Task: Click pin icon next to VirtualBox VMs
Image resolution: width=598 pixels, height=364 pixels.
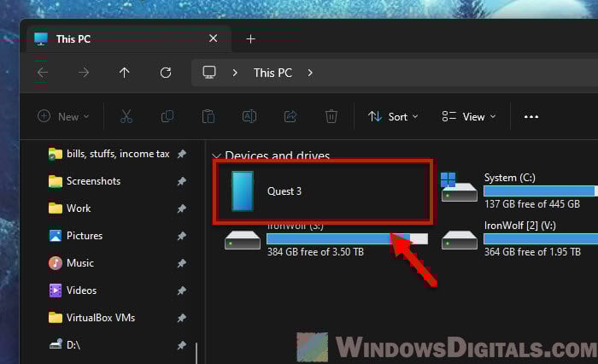Action: point(181,318)
